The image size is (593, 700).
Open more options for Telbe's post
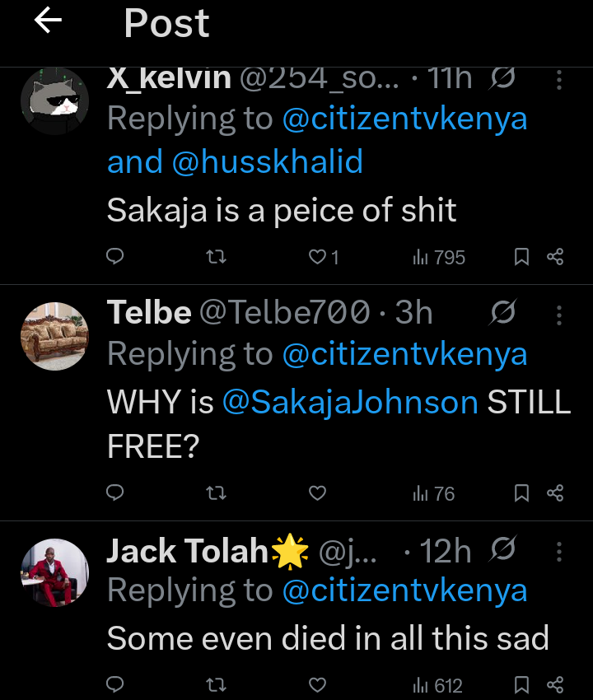click(x=559, y=314)
